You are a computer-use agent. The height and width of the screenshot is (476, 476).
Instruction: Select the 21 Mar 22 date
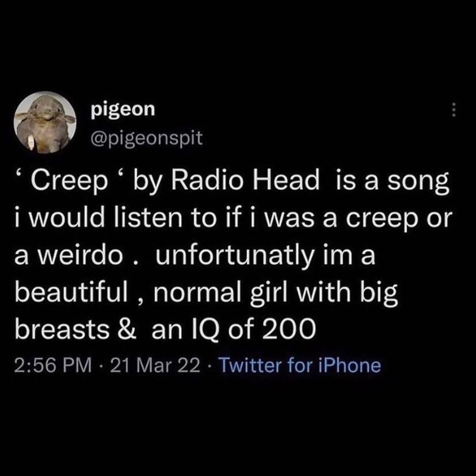(155, 365)
